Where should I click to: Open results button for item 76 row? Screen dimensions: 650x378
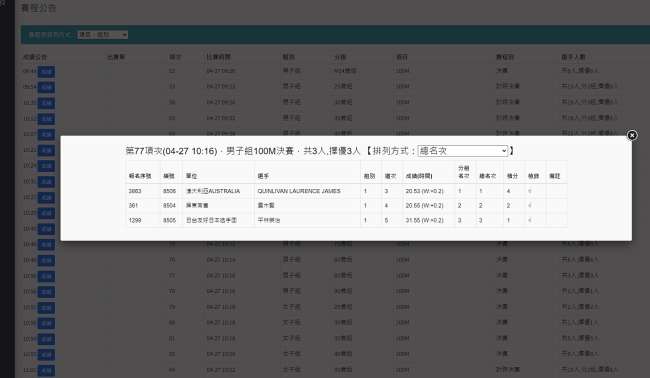coord(46,261)
